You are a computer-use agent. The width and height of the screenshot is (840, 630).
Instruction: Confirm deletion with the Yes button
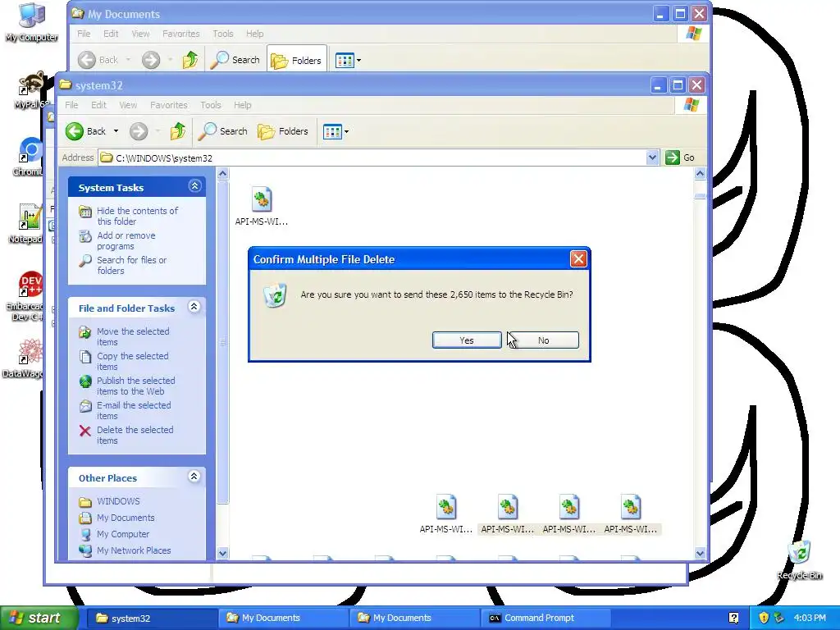click(x=467, y=340)
